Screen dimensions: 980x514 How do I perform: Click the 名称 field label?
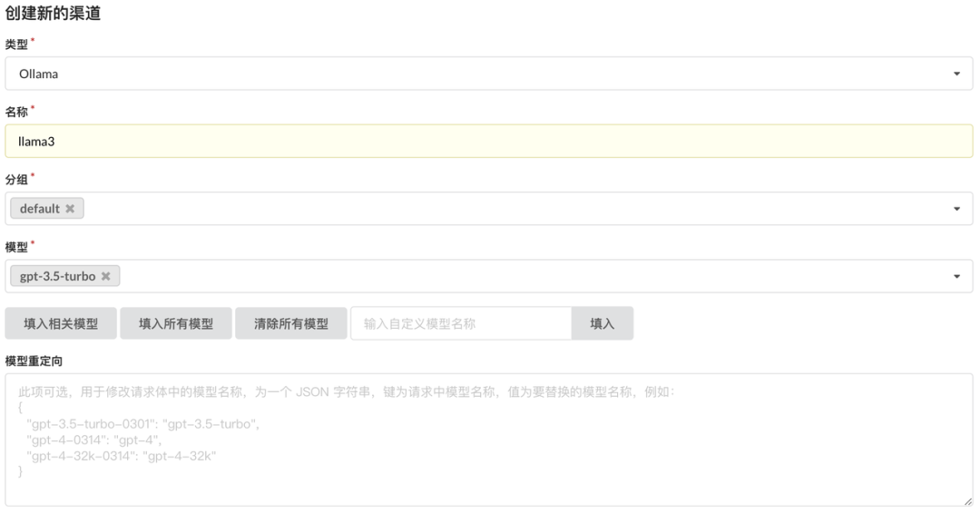pyautogui.click(x=16, y=112)
